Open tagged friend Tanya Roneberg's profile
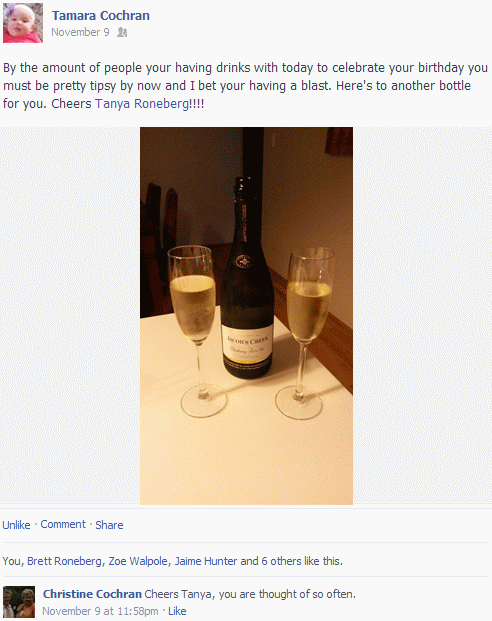This screenshot has height=621, width=492. point(142,104)
